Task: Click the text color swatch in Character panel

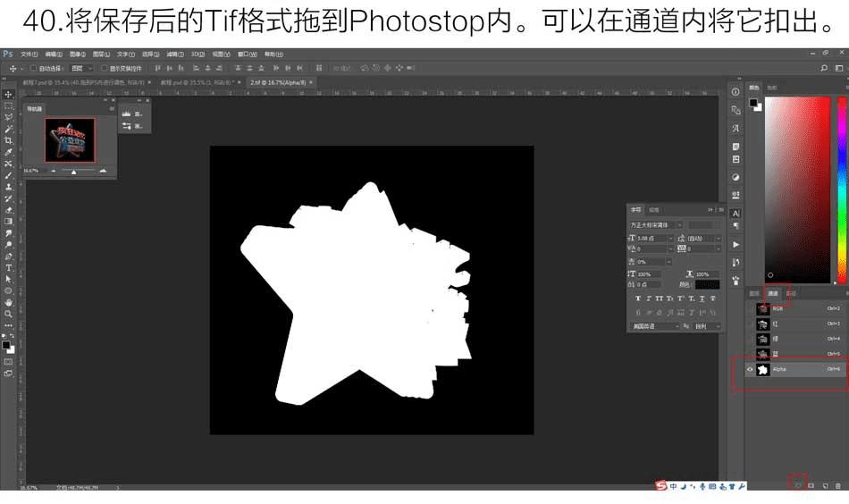Action: (707, 284)
